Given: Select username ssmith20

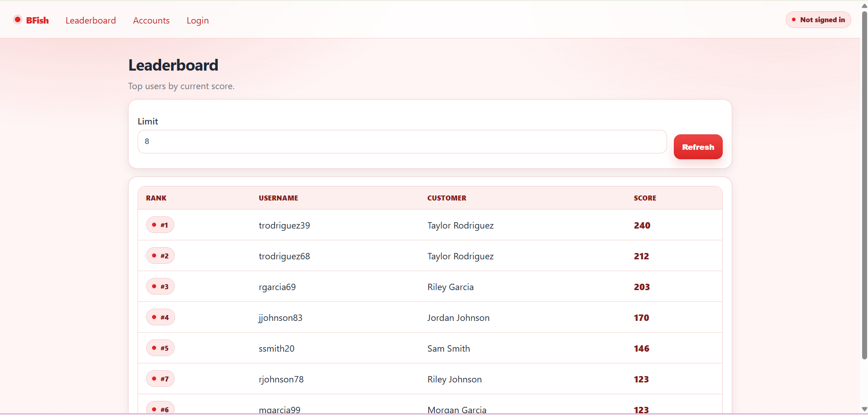Looking at the screenshot, I should [277, 348].
